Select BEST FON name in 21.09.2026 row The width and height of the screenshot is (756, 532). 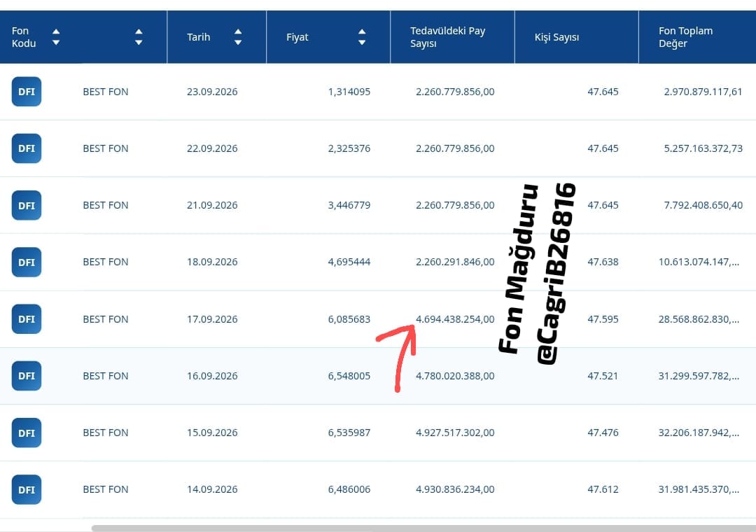(x=106, y=205)
